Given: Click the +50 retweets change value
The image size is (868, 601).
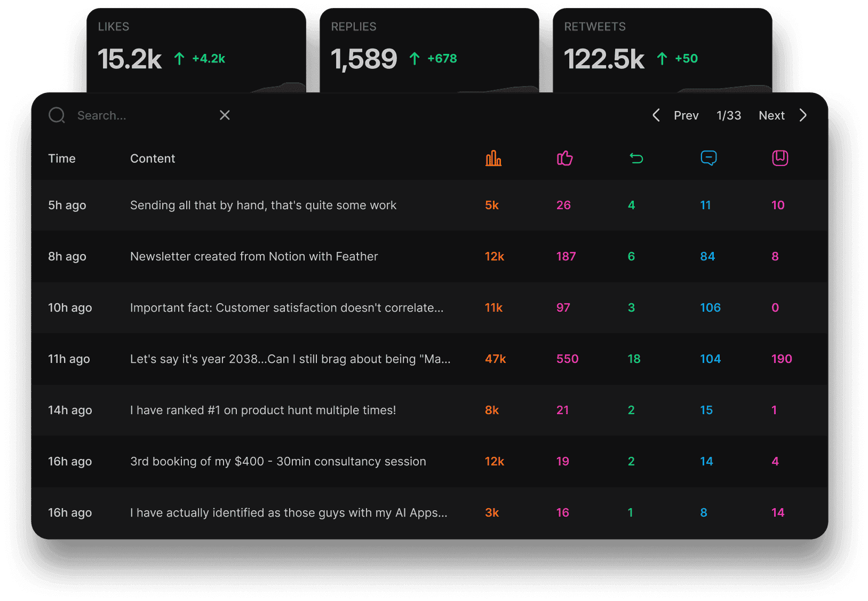Looking at the screenshot, I should (x=687, y=59).
